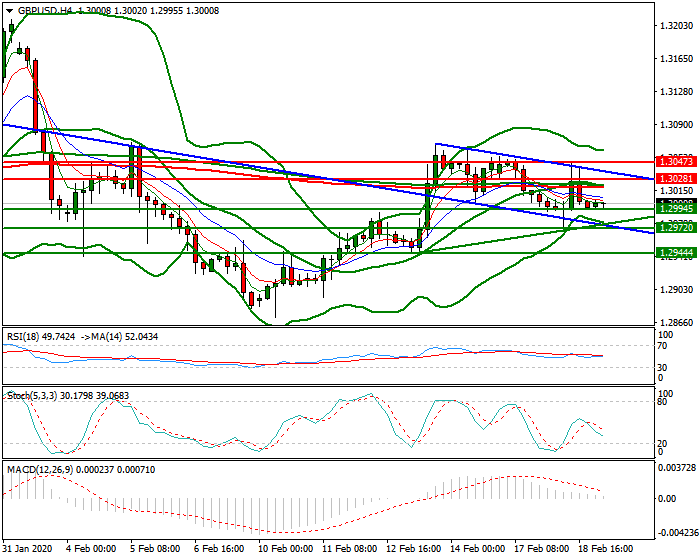
Task: Select the green 1.29444 price level label
Action: coord(676,253)
